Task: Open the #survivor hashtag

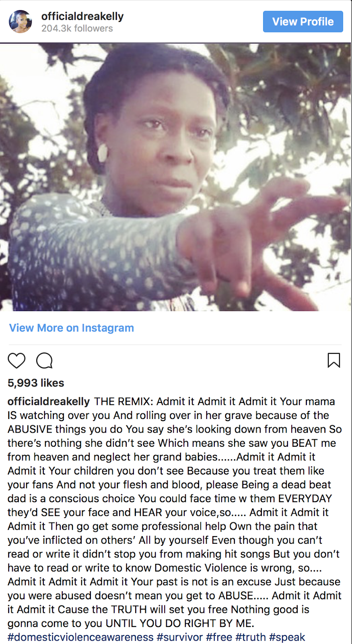Action: click(x=180, y=638)
